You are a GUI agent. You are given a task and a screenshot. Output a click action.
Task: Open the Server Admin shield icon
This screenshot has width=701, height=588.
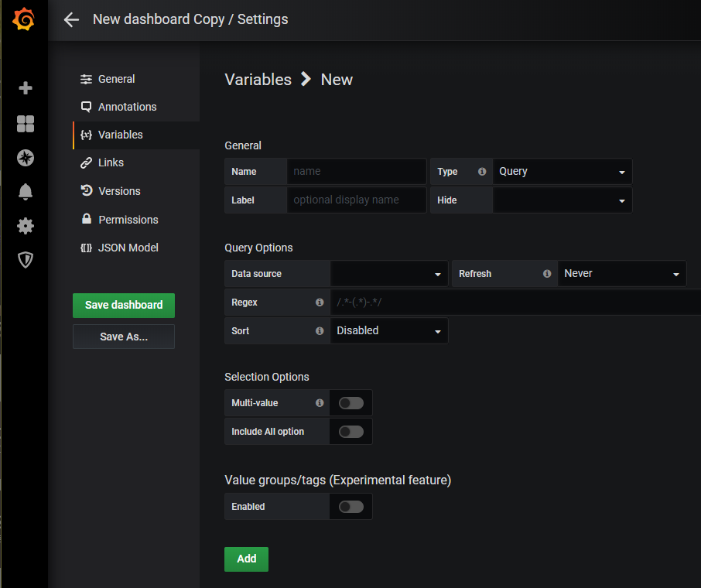point(26,260)
